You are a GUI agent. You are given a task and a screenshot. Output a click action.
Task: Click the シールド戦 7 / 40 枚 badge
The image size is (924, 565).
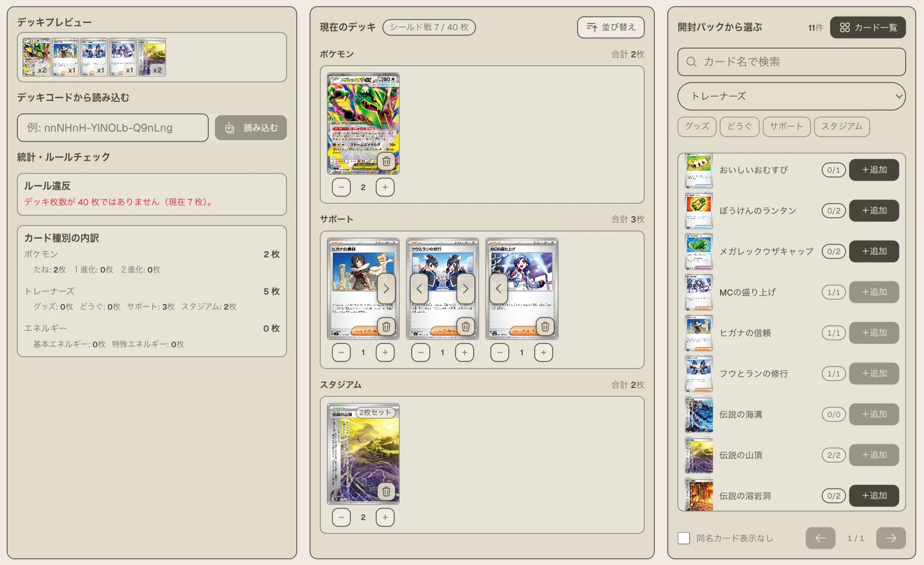[429, 27]
